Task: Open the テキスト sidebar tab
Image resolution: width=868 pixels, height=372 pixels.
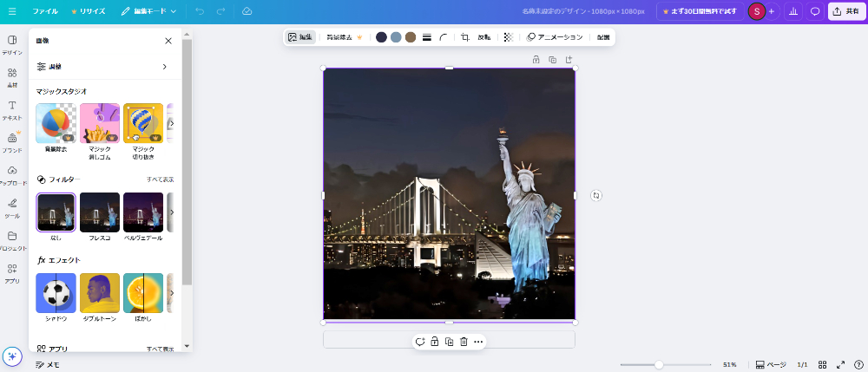Action: pos(12,110)
